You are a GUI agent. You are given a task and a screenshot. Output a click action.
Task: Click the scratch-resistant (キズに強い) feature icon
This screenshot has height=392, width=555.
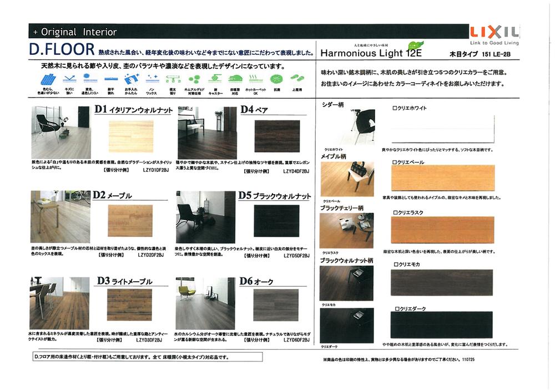pos(69,79)
